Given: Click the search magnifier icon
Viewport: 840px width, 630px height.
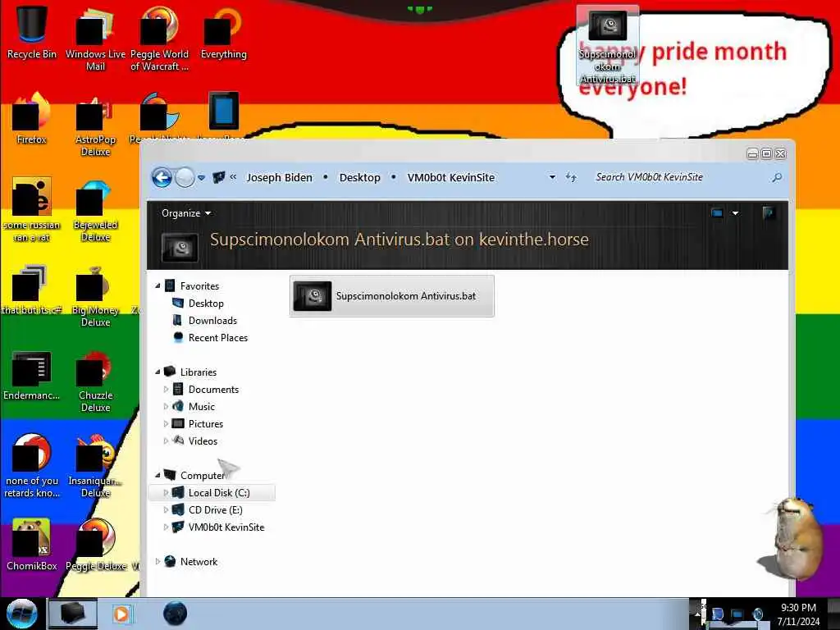Looking at the screenshot, I should coord(777,177).
